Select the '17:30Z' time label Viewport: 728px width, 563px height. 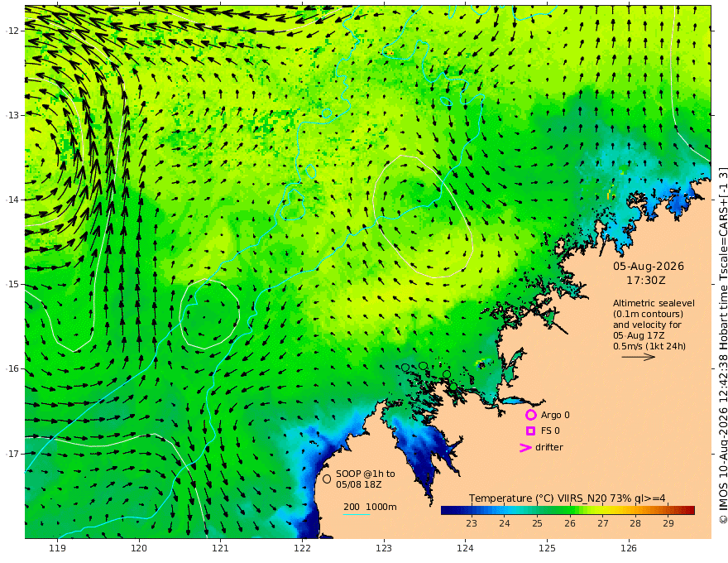(x=646, y=281)
